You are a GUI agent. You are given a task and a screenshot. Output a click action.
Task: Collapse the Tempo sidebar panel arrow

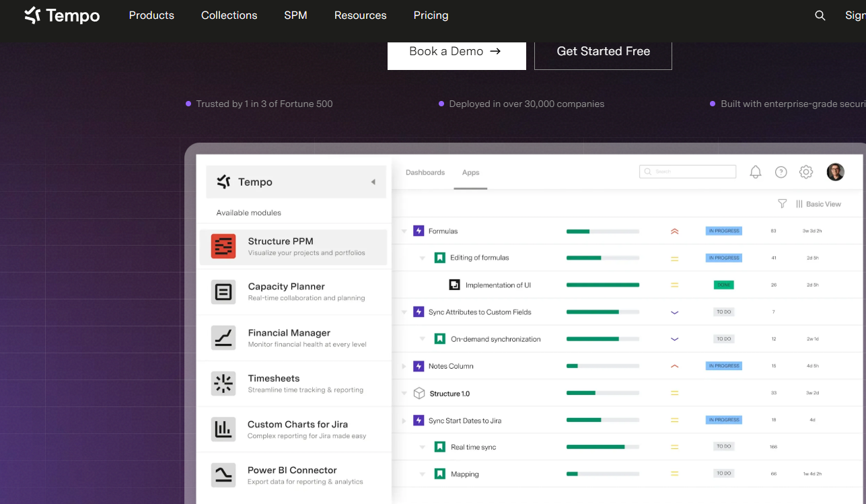pos(373,182)
